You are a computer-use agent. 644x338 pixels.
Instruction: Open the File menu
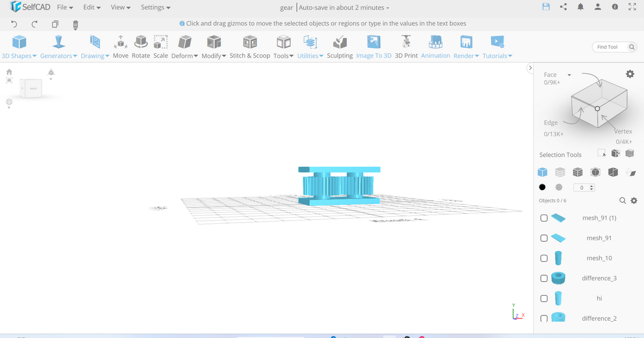coord(65,8)
